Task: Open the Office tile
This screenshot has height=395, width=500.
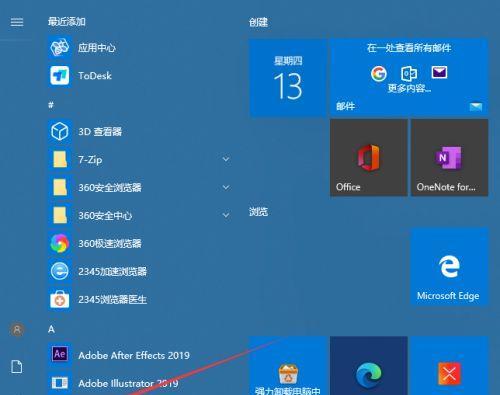Action: [x=369, y=158]
